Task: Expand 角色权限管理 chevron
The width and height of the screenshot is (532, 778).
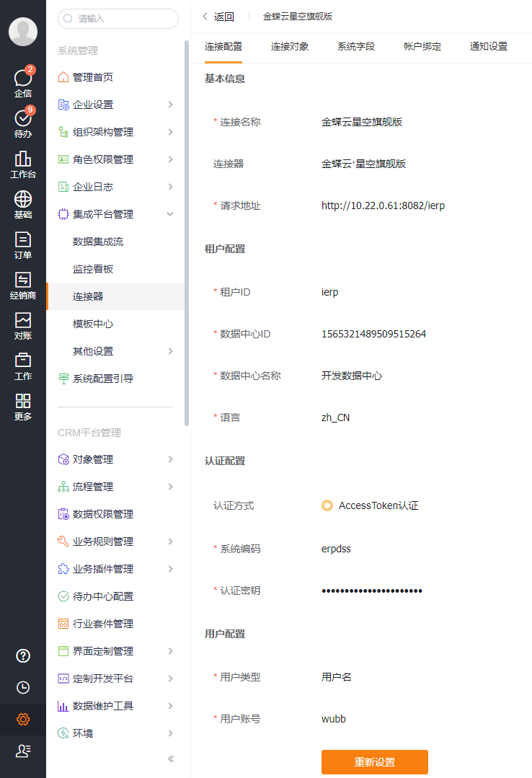Action: click(170, 159)
